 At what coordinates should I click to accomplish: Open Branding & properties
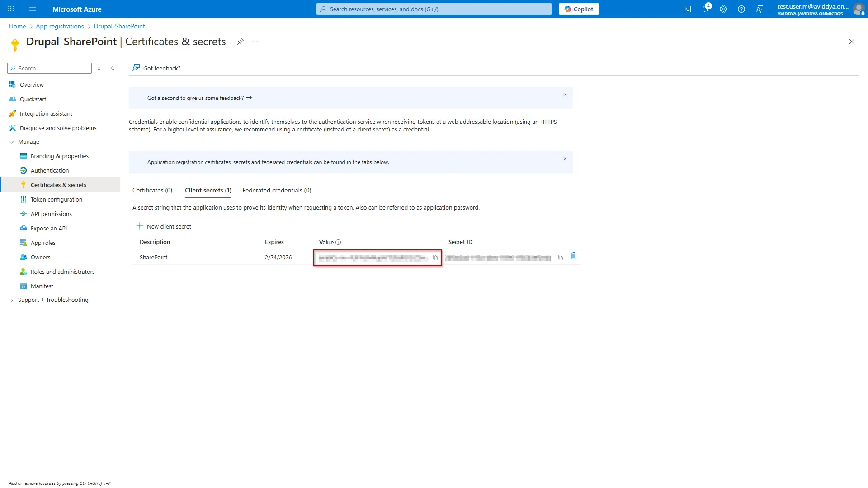pos(60,156)
